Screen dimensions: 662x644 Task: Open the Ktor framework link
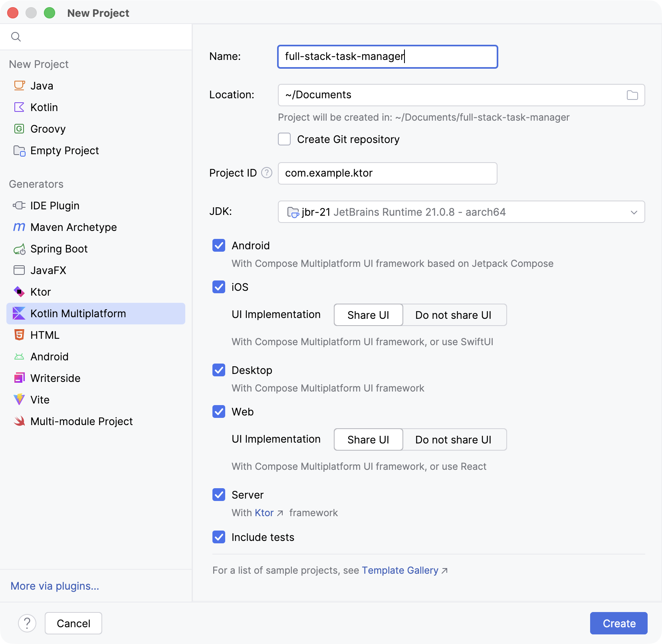[264, 513]
